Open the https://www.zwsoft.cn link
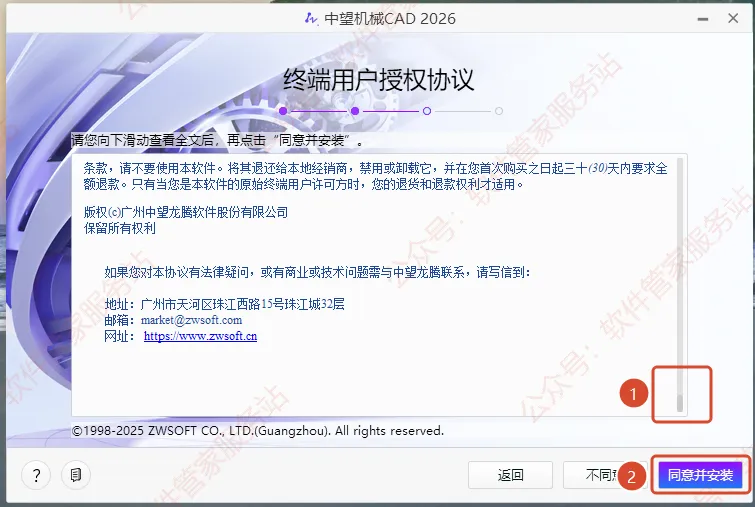755x507 pixels. [200, 336]
